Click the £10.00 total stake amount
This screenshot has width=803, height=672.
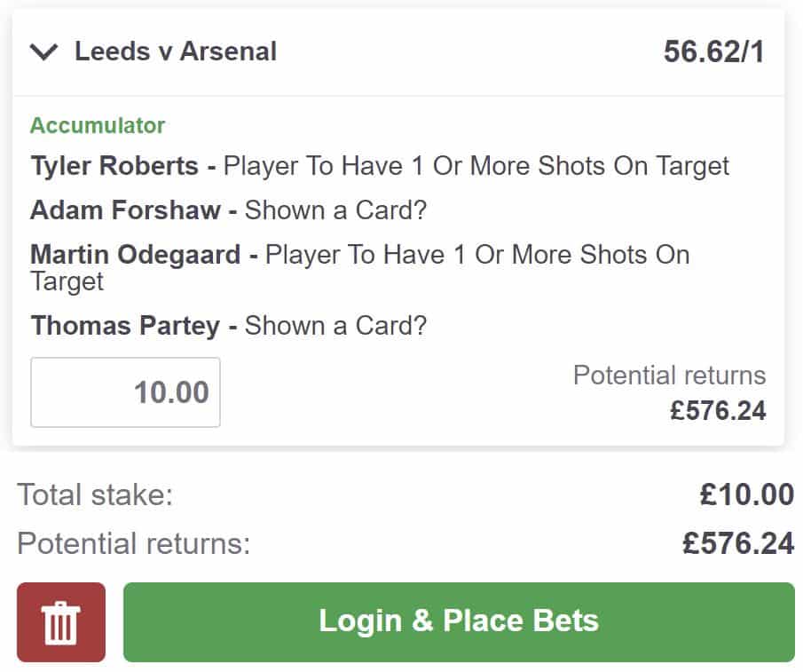click(746, 494)
